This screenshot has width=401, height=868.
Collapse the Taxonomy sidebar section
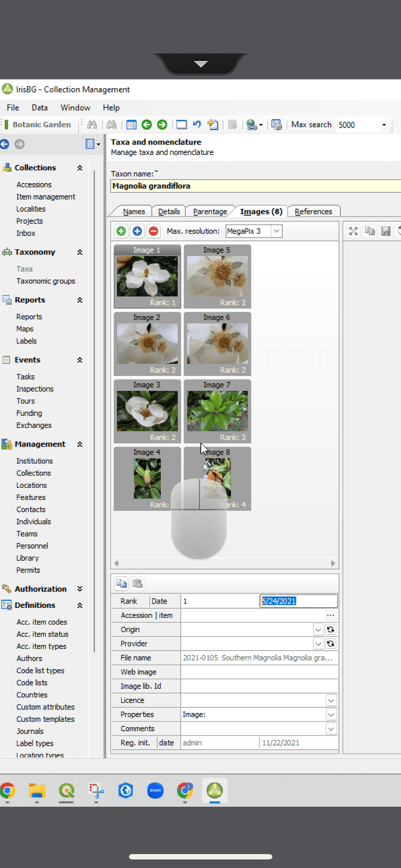click(80, 252)
